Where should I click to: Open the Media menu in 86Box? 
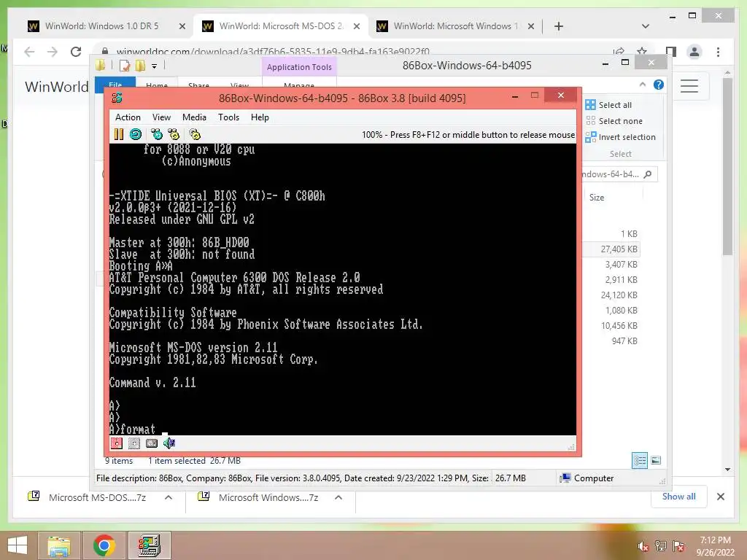194,117
